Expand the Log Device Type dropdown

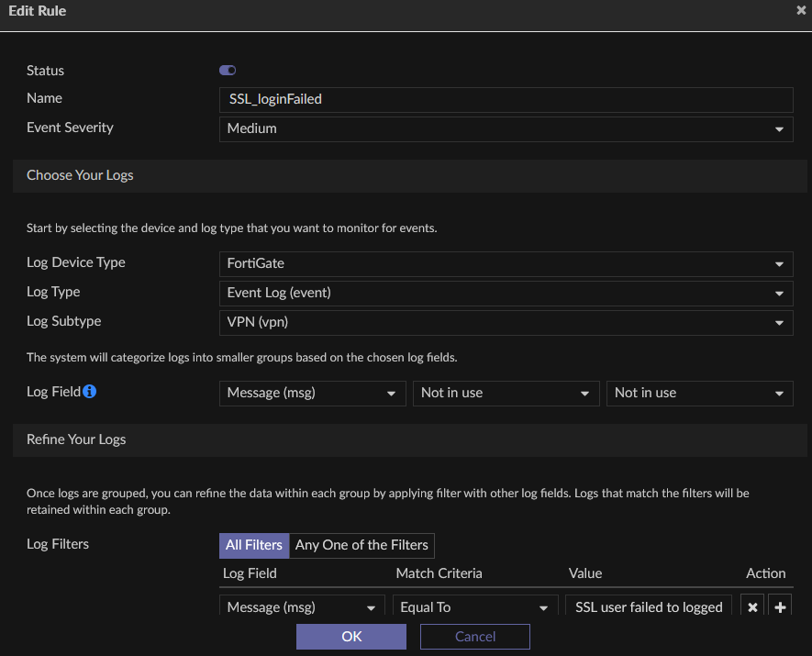506,264
